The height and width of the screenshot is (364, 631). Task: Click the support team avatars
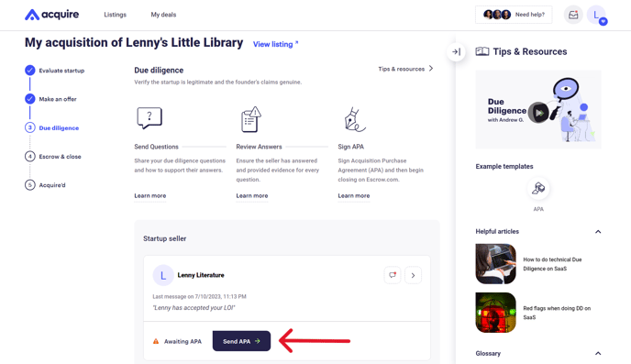click(497, 15)
